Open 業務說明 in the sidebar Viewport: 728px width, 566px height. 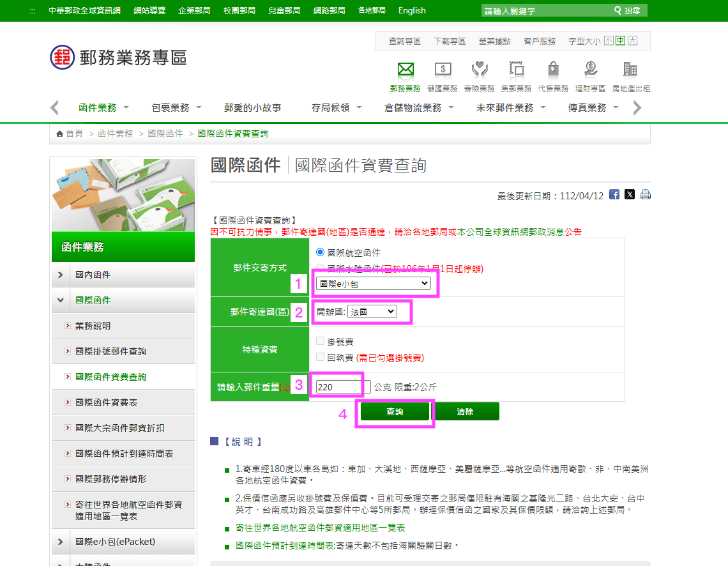pos(93,326)
